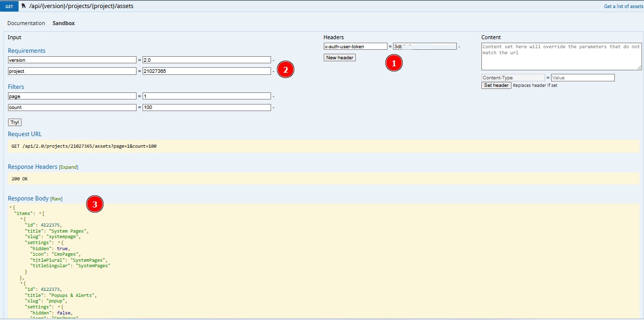This screenshot has width=644, height=320.
Task: Click the "count" filter name field
Action: (72, 107)
